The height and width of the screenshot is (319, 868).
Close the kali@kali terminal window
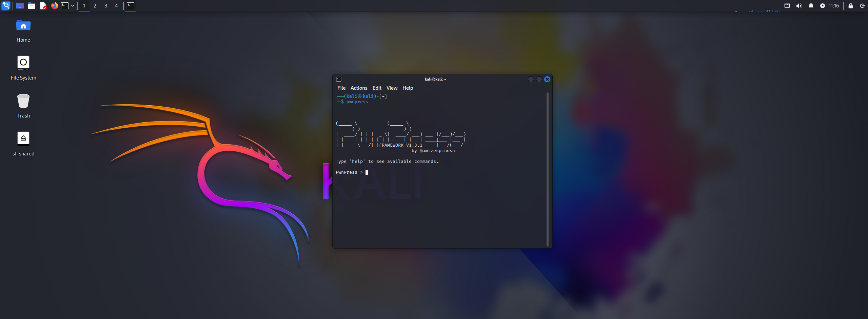[x=547, y=79]
